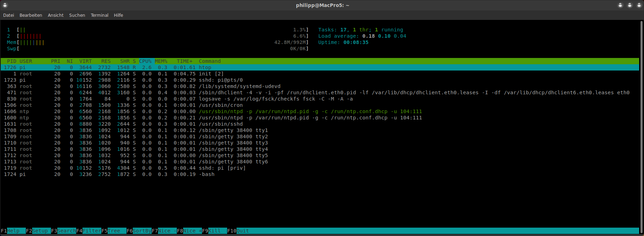Click the PID column header
The height and width of the screenshot is (236, 644).
tap(12, 61)
